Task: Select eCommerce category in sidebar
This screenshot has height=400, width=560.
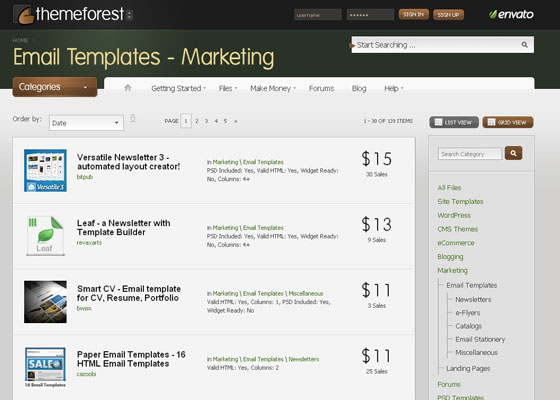Action: click(456, 243)
